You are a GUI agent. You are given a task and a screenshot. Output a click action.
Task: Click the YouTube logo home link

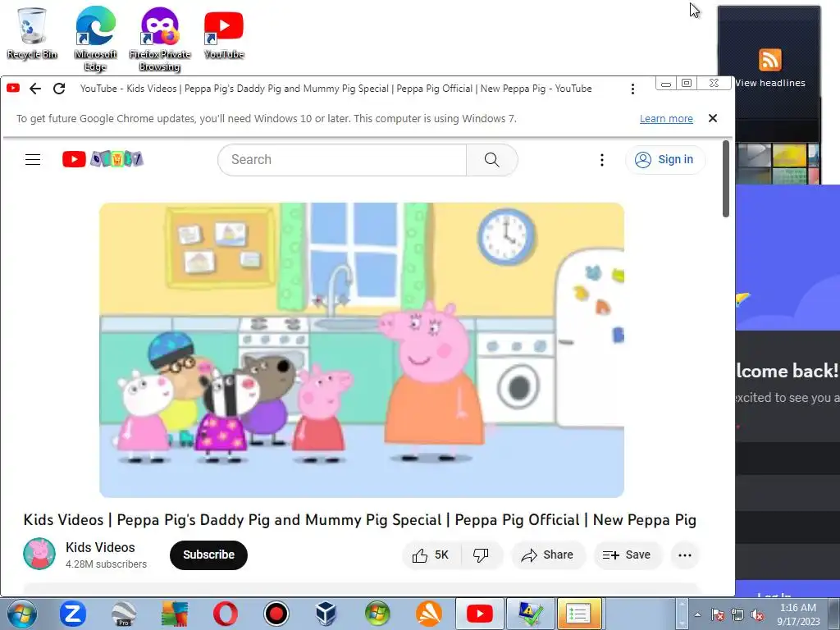[x=103, y=159]
